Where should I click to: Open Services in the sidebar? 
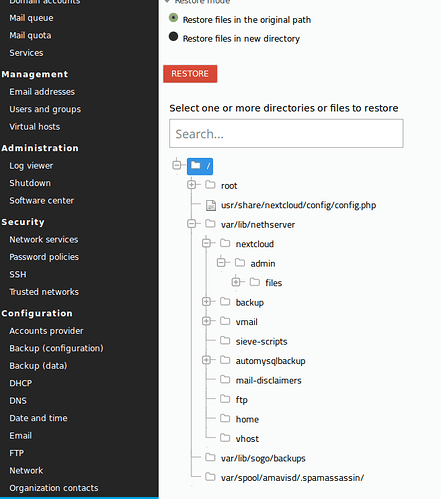pyautogui.click(x=26, y=53)
